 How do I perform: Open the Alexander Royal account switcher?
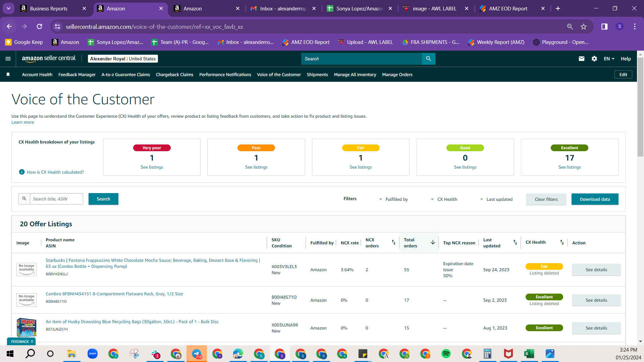tap(123, 59)
